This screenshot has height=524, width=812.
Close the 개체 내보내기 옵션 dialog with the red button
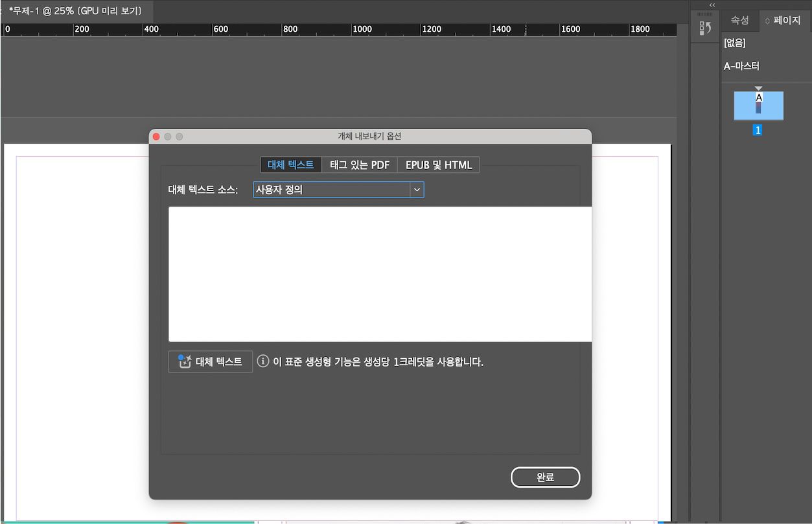click(x=156, y=137)
